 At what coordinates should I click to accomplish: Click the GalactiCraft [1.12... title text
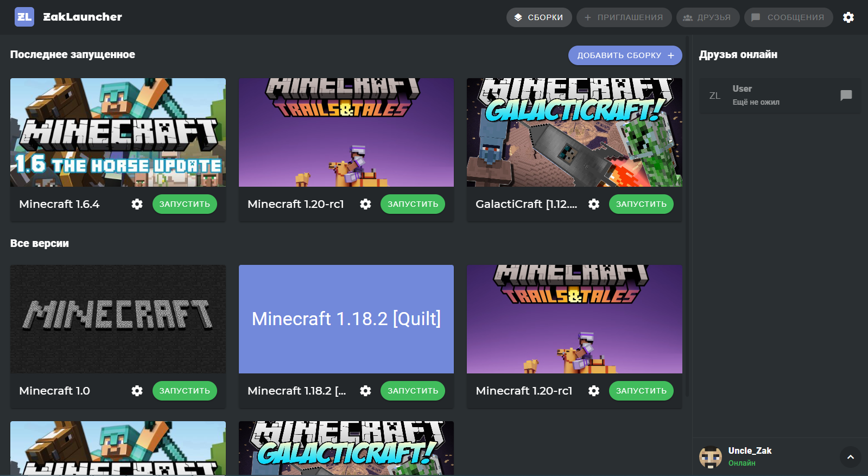click(527, 204)
